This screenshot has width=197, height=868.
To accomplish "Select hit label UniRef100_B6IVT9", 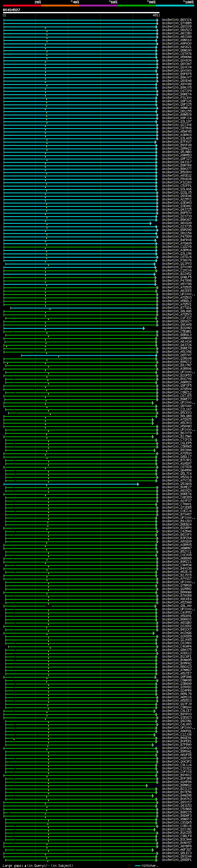I will [x=177, y=433].
